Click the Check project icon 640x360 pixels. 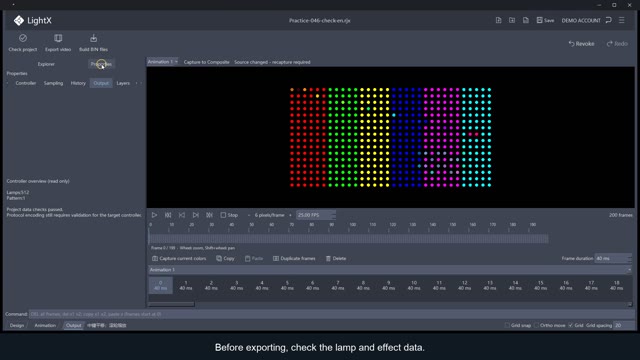tap(23, 38)
